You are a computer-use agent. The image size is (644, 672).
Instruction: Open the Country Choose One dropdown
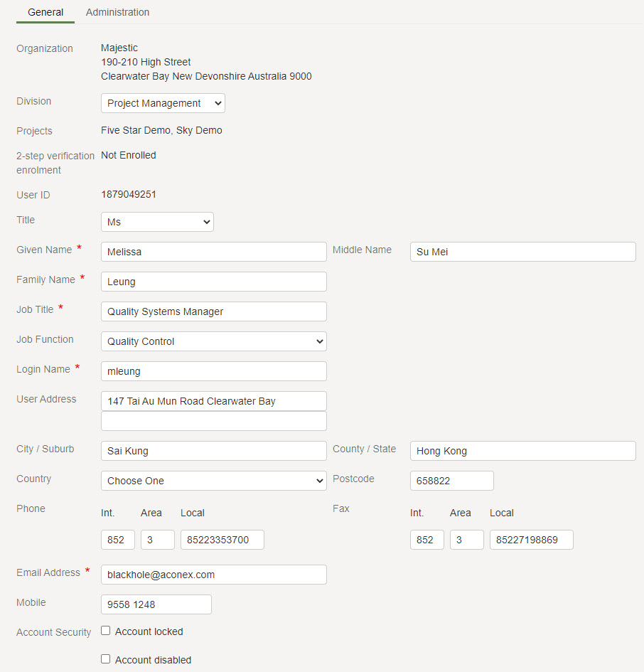(214, 481)
